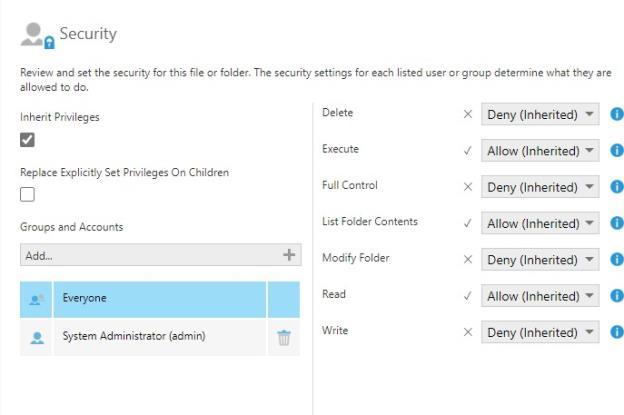Show info for List Folder Contents

point(616,223)
